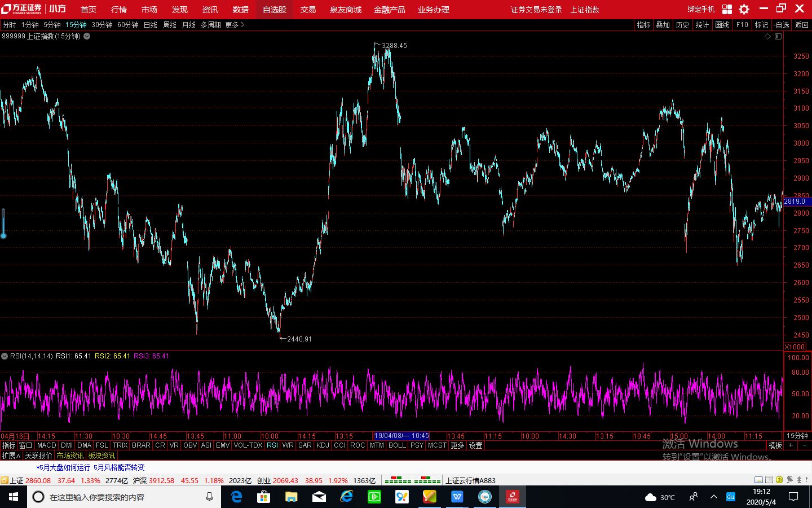
Task: Open the 行情 menu
Action: tap(119, 10)
